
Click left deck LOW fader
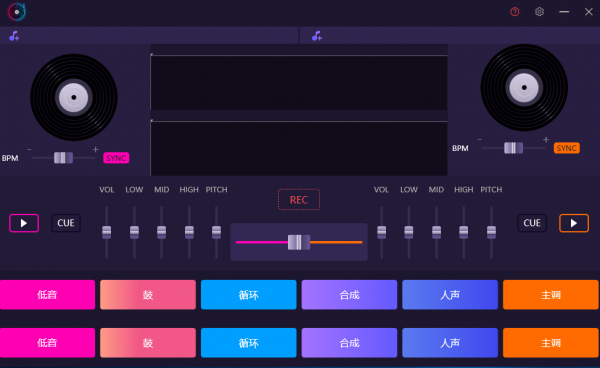click(134, 232)
